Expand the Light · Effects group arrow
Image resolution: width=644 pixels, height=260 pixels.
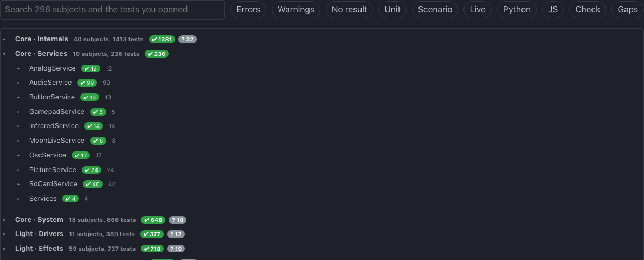4,249
